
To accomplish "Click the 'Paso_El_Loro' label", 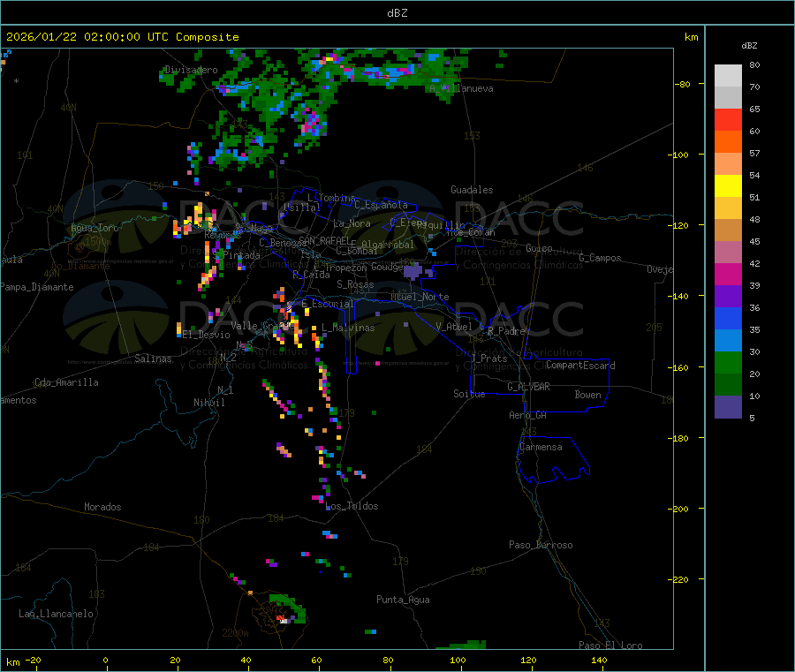I will (x=610, y=646).
